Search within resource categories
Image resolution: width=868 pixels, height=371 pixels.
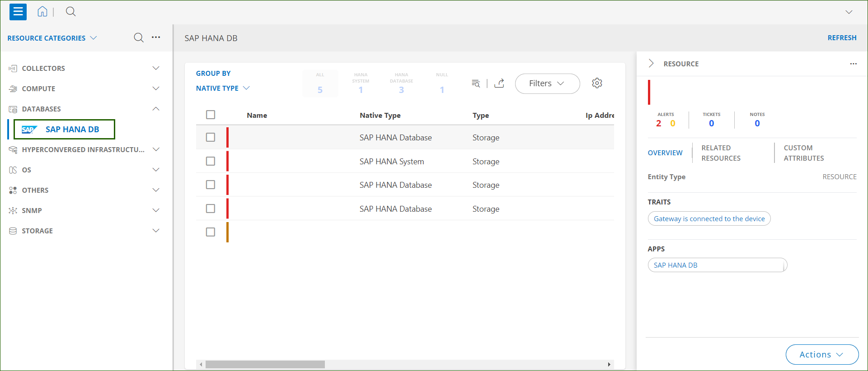point(139,37)
